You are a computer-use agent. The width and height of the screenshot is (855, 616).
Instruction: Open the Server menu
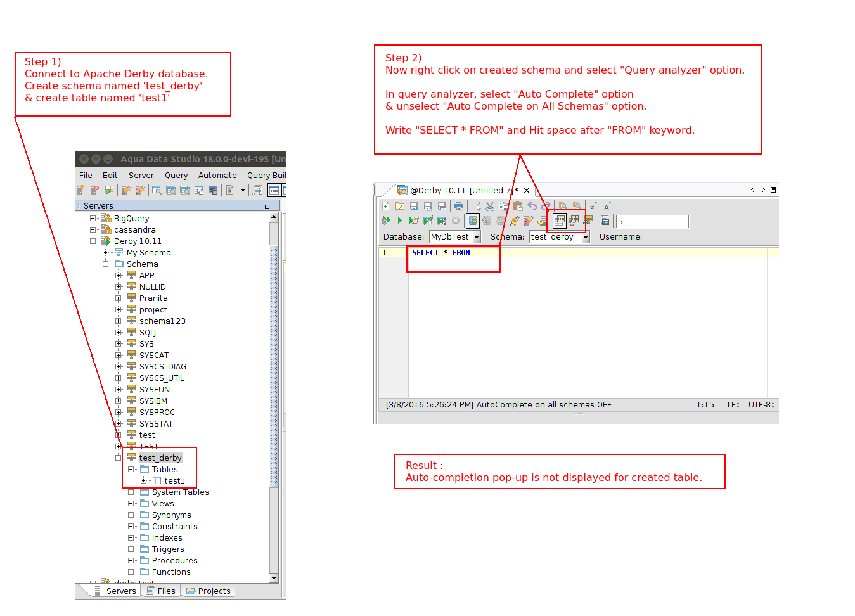click(141, 176)
